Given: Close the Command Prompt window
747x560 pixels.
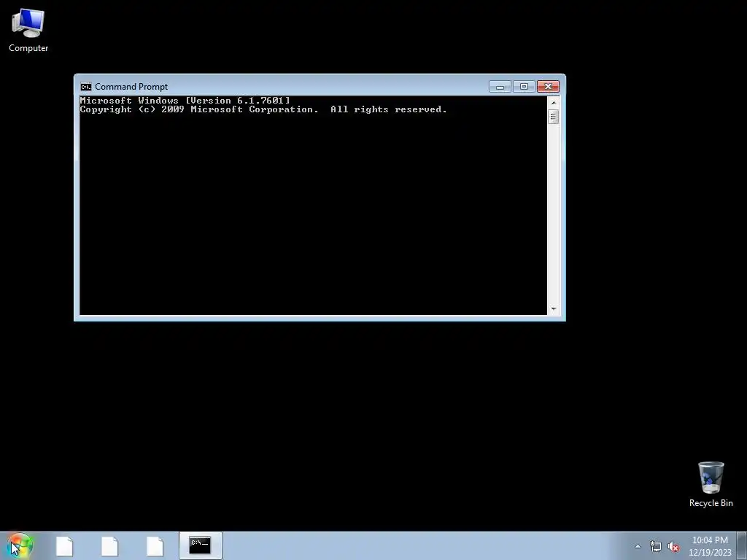Looking at the screenshot, I should 548,87.
